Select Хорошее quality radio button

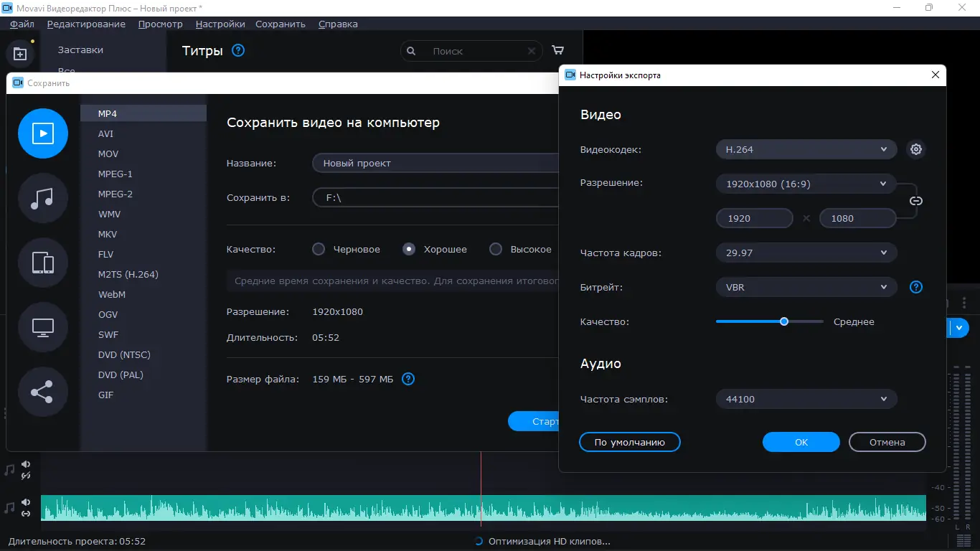coord(409,249)
